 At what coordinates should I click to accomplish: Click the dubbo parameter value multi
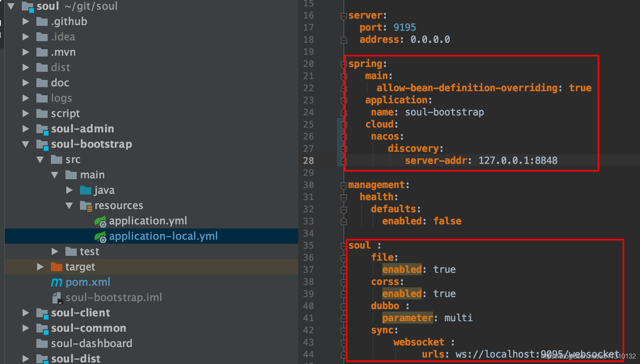pyautogui.click(x=459, y=318)
